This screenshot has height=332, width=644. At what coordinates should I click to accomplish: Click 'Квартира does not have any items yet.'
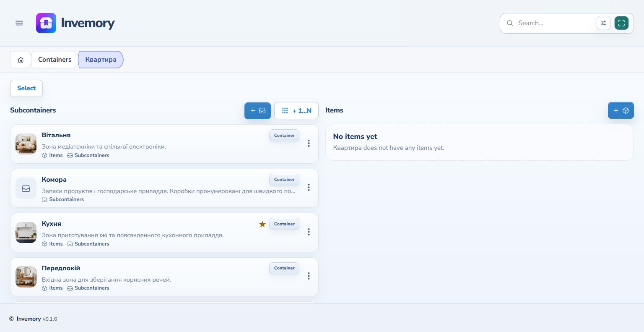(x=389, y=148)
